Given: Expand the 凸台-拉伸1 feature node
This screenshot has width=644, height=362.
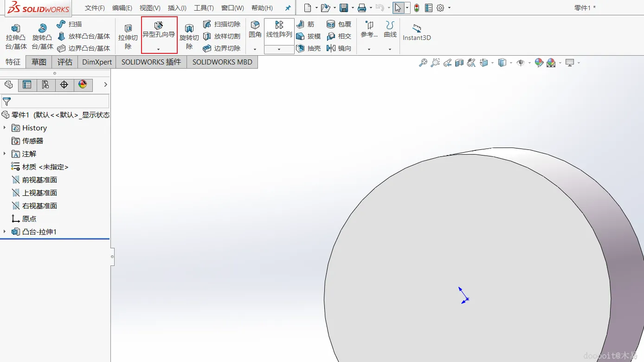Looking at the screenshot, I should pos(5,232).
